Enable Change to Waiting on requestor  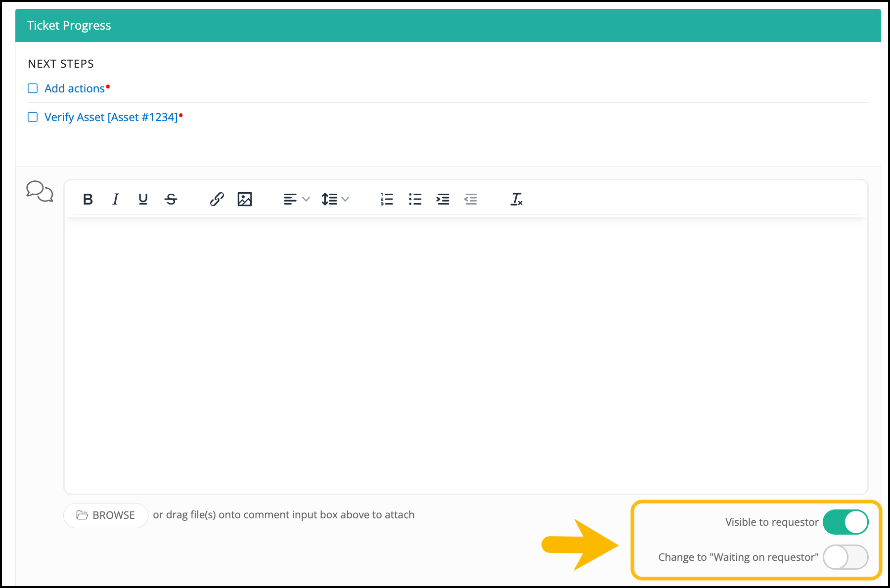tap(845, 557)
